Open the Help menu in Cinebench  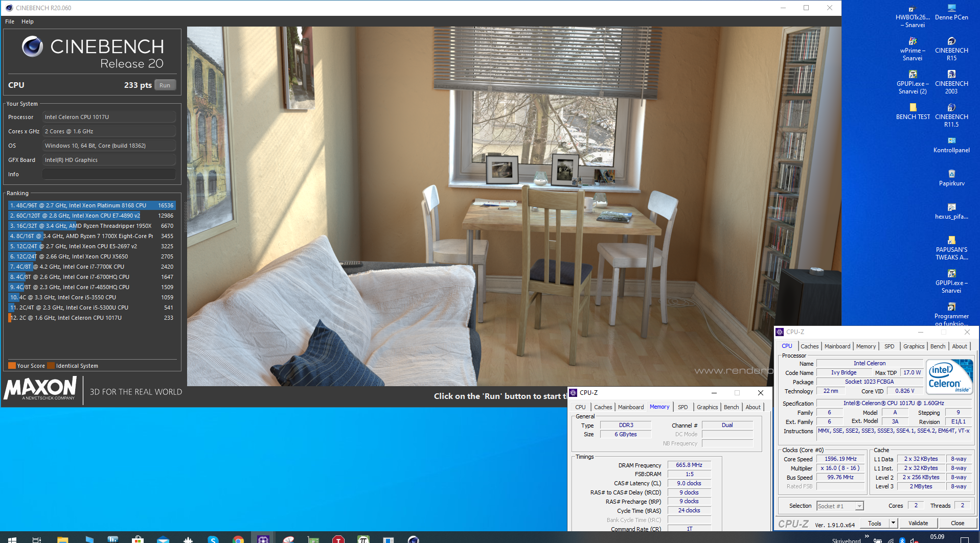coord(28,21)
